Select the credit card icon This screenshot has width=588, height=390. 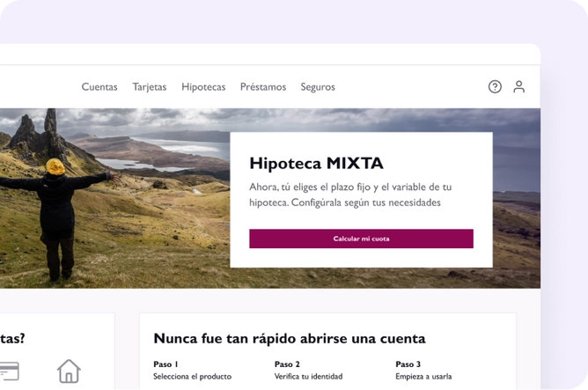10,371
